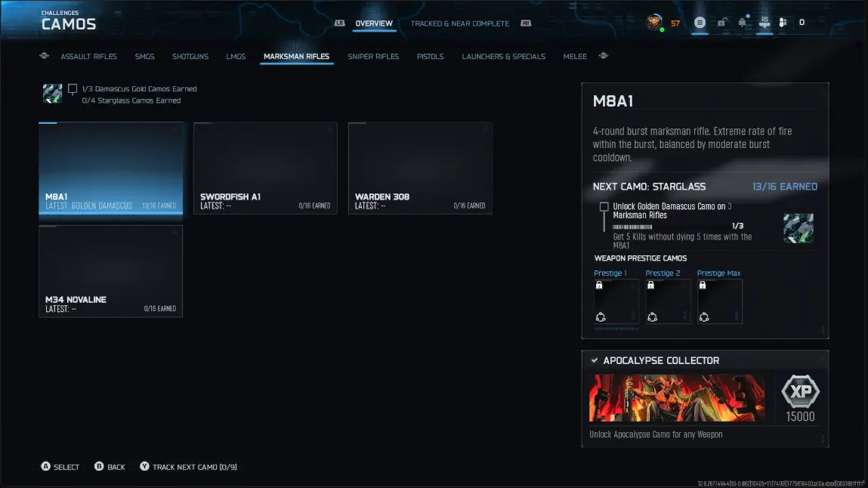Click the Back button prompt
This screenshot has height=488, width=868.
coord(110,466)
